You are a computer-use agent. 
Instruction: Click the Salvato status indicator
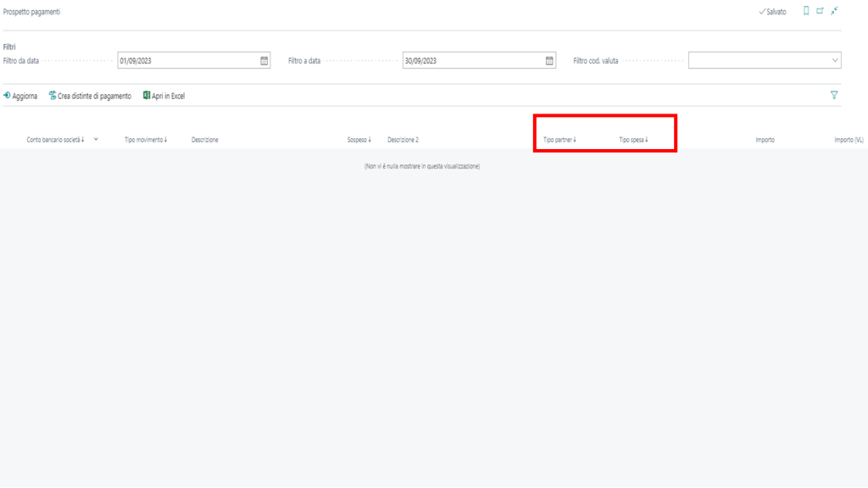coord(772,12)
